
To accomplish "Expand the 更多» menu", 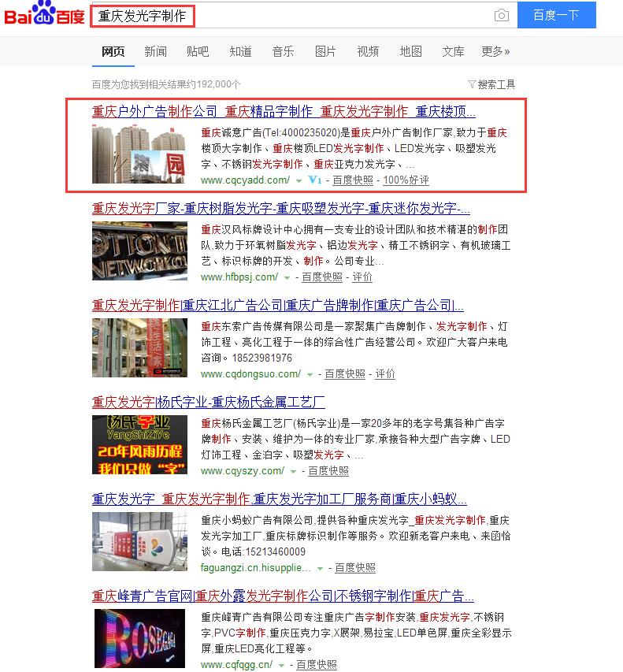I will click(495, 52).
